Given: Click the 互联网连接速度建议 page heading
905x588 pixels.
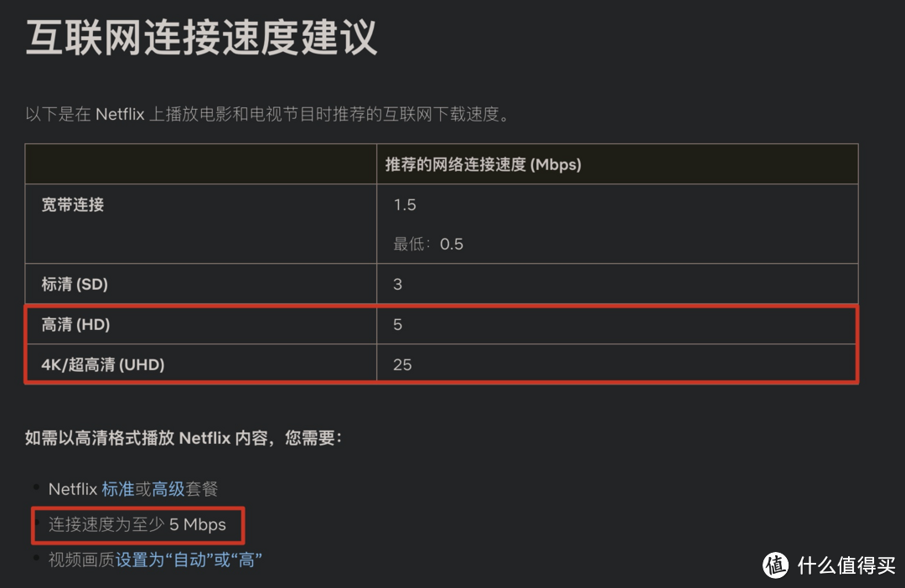Looking at the screenshot, I should click(201, 38).
